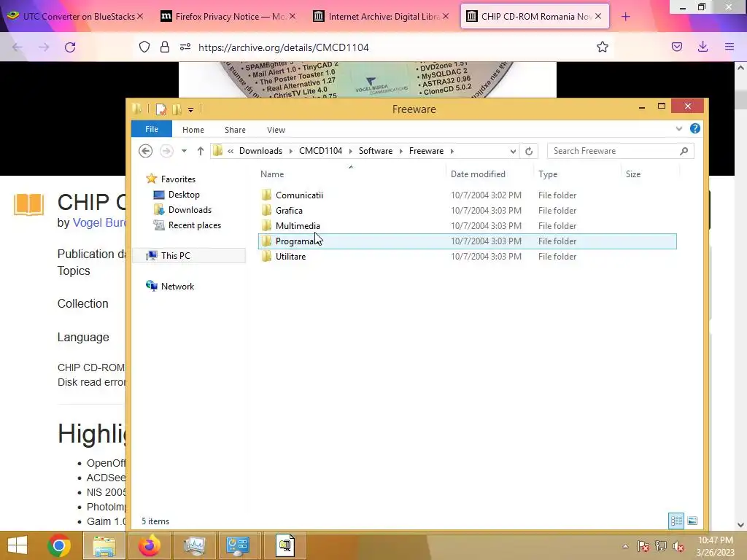This screenshot has width=747, height=560.
Task: Open Firefox downloads panel
Action: pos(703,47)
